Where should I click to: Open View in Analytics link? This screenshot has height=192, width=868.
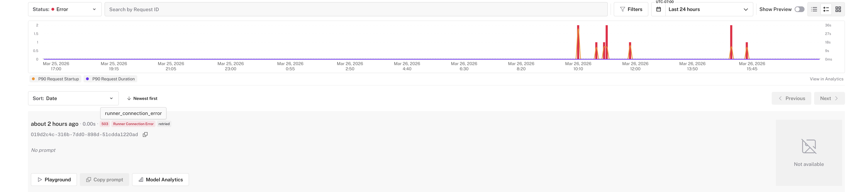826,79
